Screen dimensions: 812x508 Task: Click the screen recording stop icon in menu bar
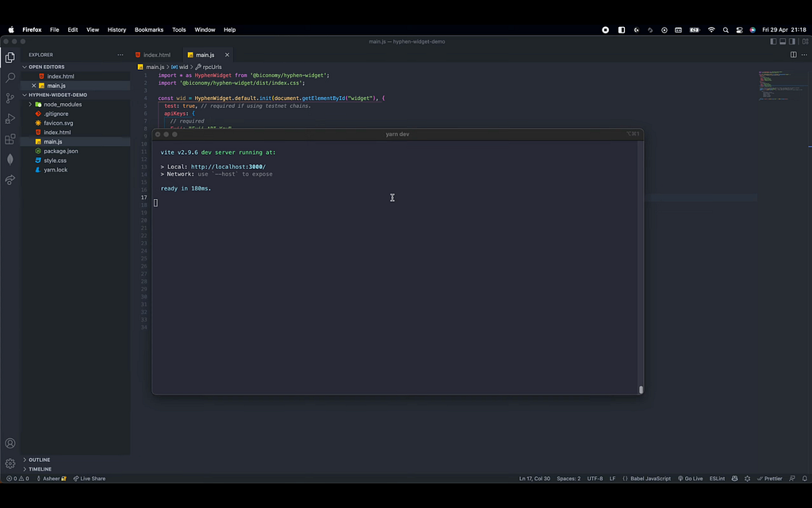[605, 29]
